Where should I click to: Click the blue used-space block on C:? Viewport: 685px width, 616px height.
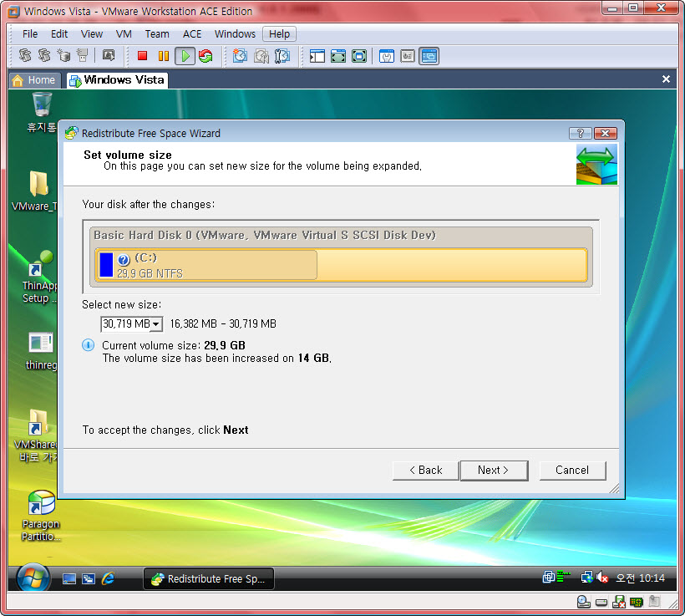click(x=106, y=265)
